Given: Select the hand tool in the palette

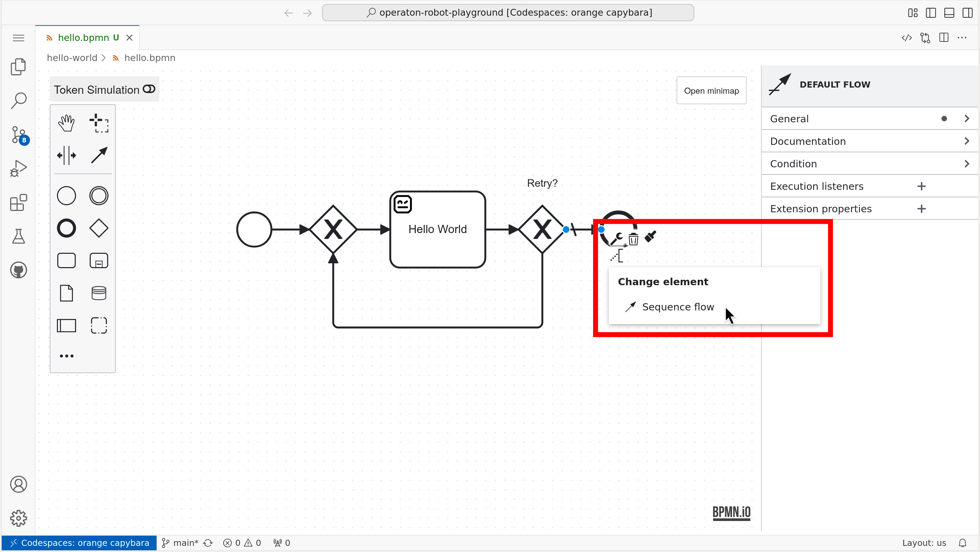Looking at the screenshot, I should 67,123.
